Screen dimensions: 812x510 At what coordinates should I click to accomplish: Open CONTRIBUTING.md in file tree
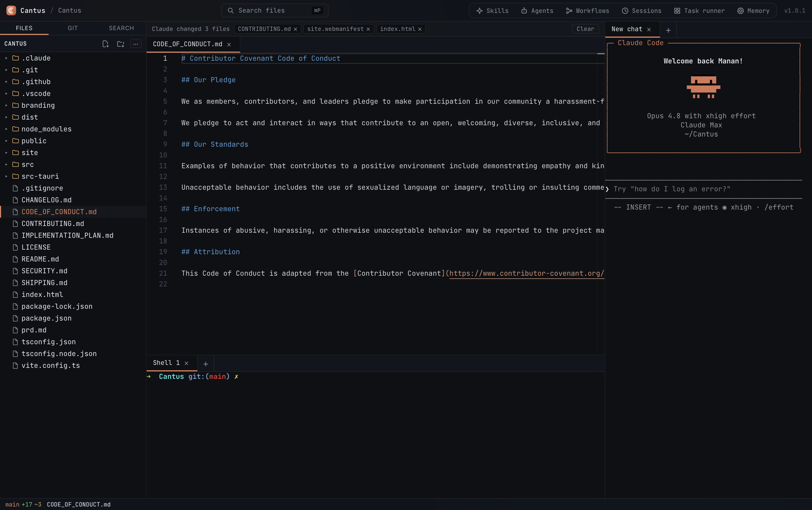[73, 224]
